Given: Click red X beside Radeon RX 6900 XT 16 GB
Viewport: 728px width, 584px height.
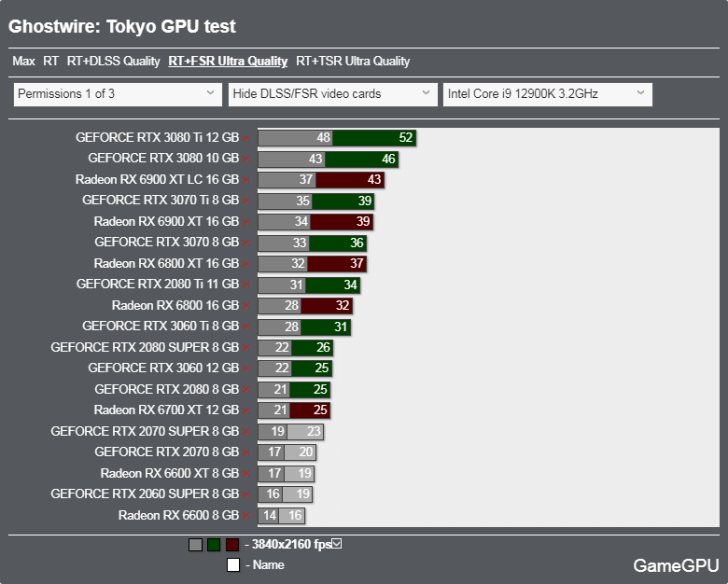Looking at the screenshot, I should tap(246, 222).
